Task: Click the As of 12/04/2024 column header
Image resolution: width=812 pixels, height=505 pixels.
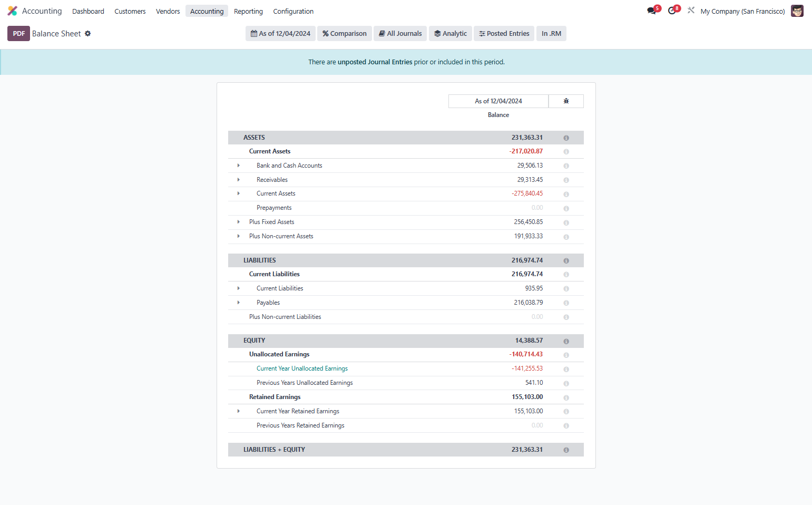Action: click(x=498, y=101)
